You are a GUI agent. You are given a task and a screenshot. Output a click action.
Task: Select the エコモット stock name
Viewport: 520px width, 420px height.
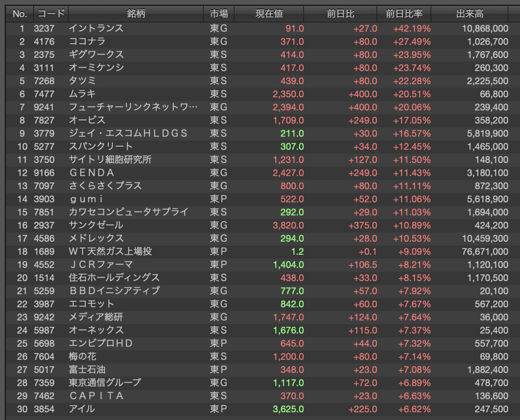tap(92, 304)
